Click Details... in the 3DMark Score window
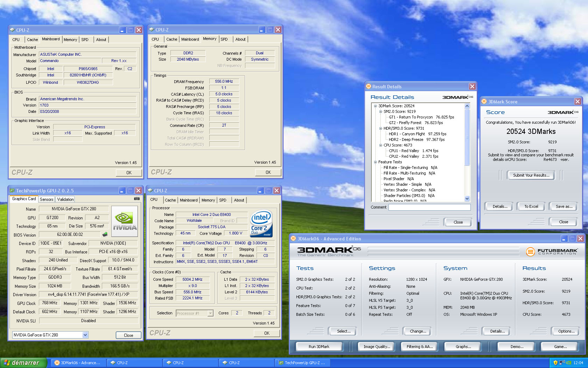Screen dimensions: 588x368 click(500, 206)
